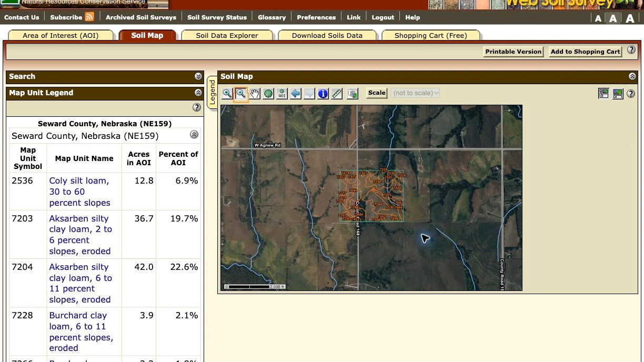Screen dimensions: 644x362
Task: Click the Acres in AOI column header
Action: pos(139,158)
